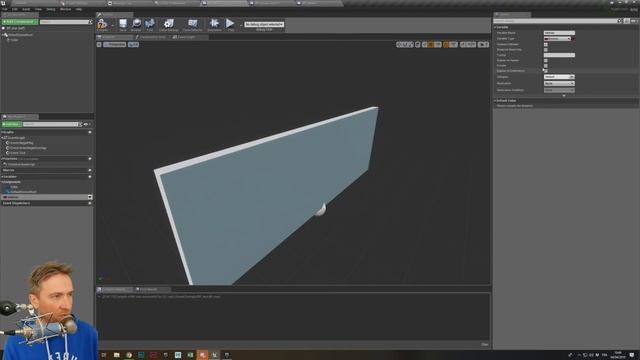Open the File menu
The height and width of the screenshot is (360, 640).
pyautogui.click(x=4, y=9)
